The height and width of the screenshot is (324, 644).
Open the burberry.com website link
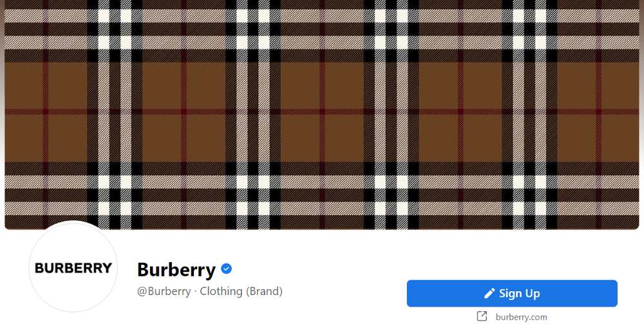[521, 317]
